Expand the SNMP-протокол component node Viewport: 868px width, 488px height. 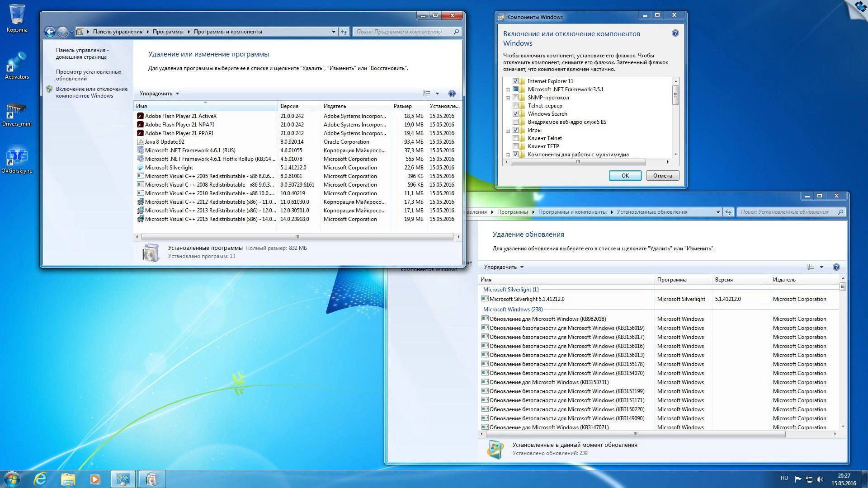click(508, 98)
